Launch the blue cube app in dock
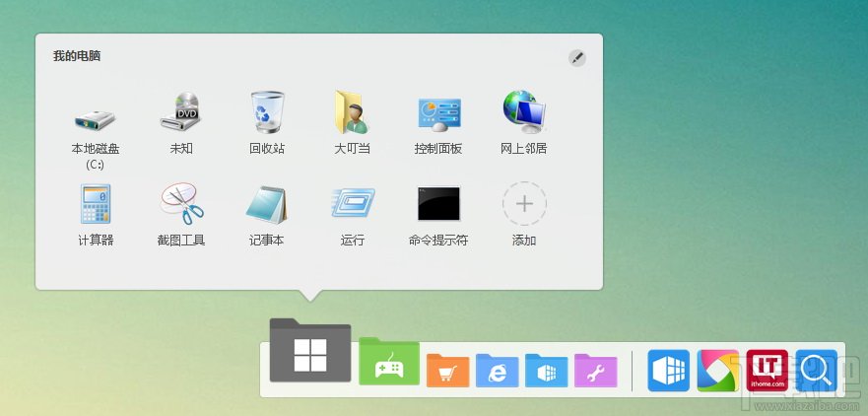The width and height of the screenshot is (868, 416). tap(669, 371)
